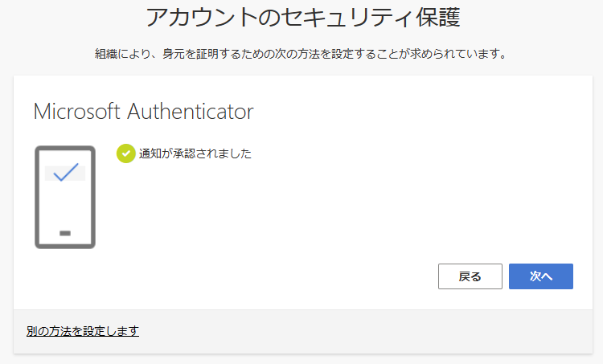
Task: Click the 保護 characters ending the page title
Action: pyautogui.click(x=438, y=18)
